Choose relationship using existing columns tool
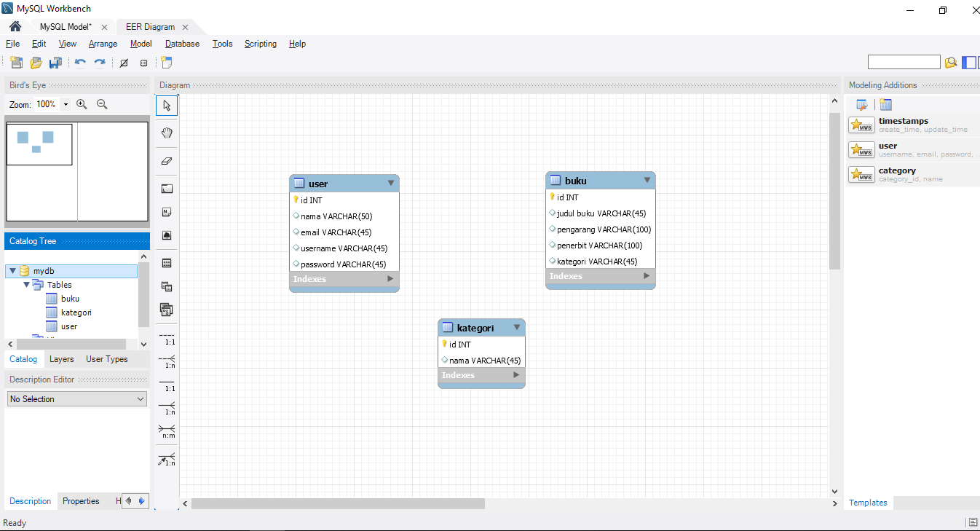This screenshot has height=531, width=980. [167, 459]
